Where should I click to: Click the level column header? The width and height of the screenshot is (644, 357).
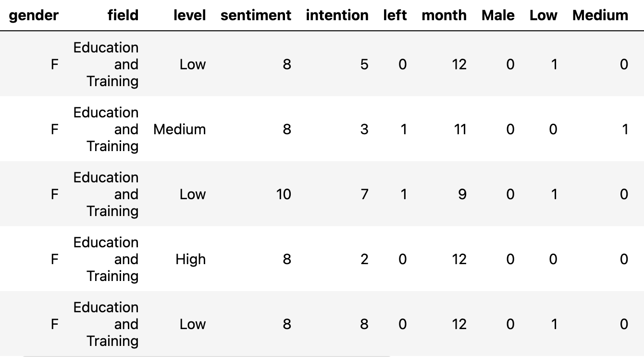point(190,15)
